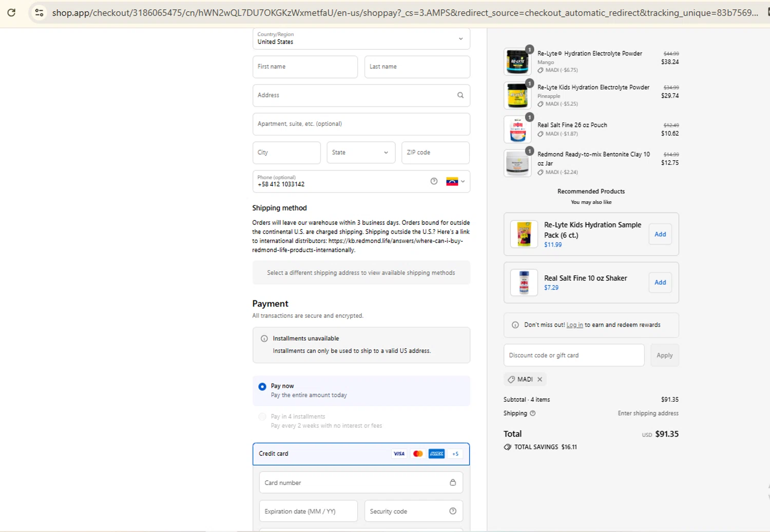
Task: Click the MADI applied code tag icon
Action: tap(511, 379)
